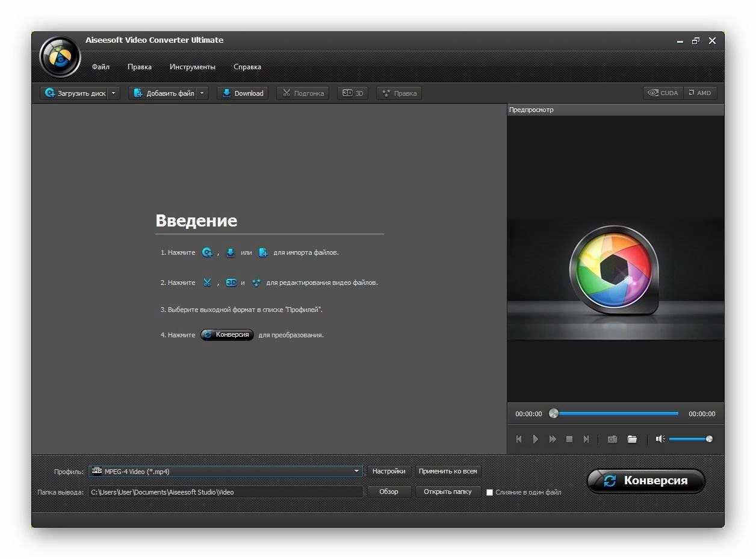
Task: Click the small Конверсия button in step 4
Action: [x=228, y=335]
